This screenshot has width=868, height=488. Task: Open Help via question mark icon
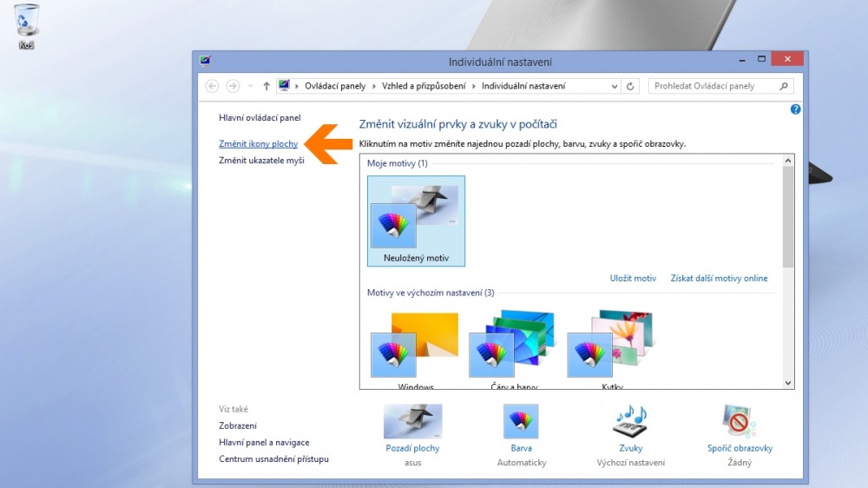point(795,109)
